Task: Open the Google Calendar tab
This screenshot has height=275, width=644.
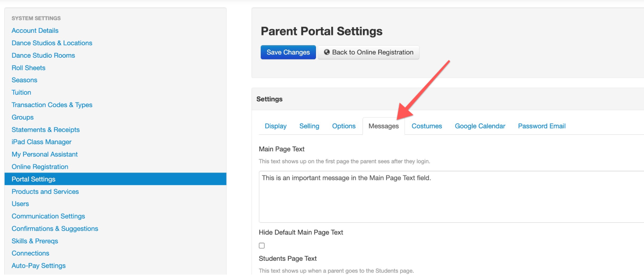Action: (x=480, y=126)
